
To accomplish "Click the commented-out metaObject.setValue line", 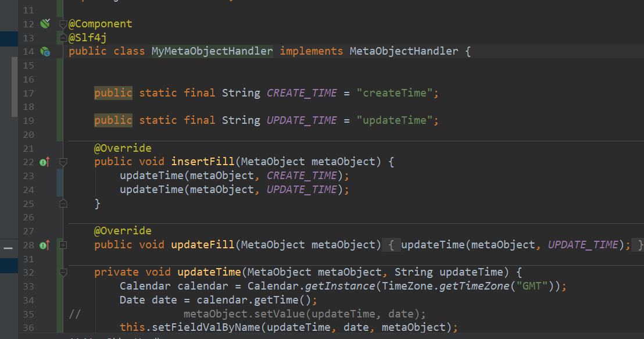I will click(305, 314).
